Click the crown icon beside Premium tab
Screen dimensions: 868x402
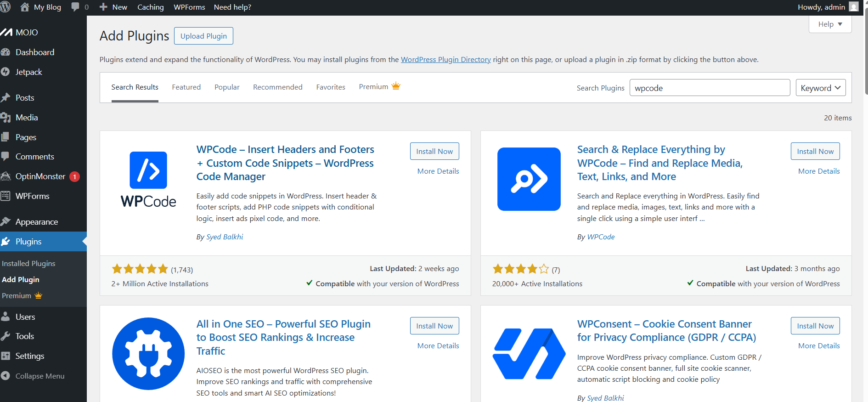396,86
